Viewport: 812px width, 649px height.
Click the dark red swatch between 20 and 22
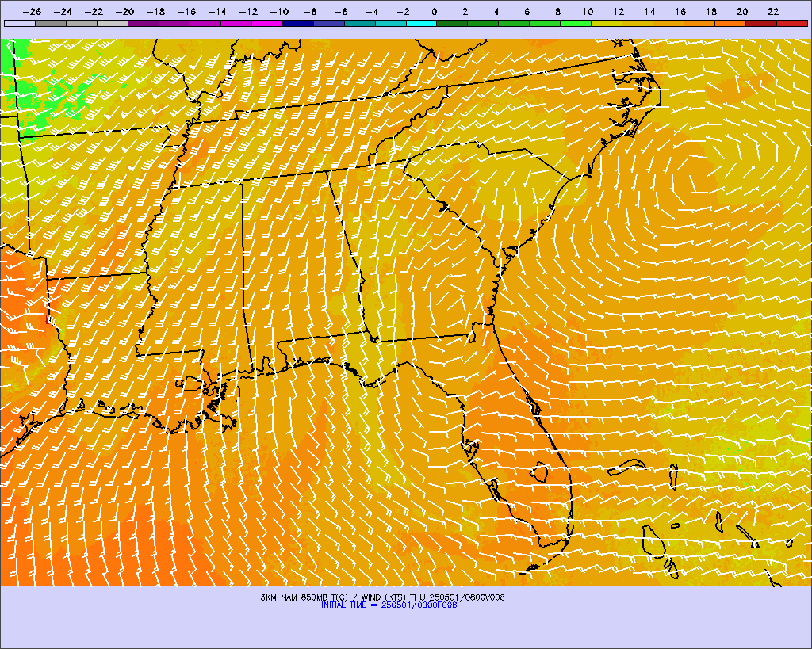(761, 23)
